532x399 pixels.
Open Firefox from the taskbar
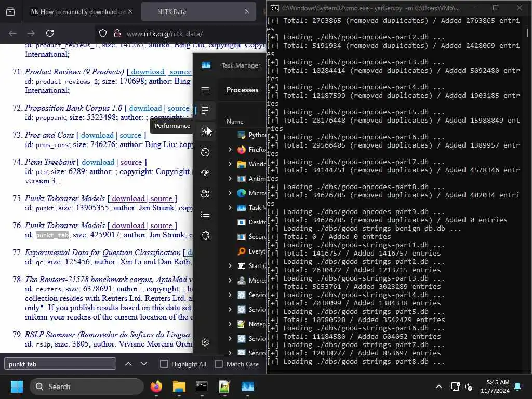click(x=156, y=387)
